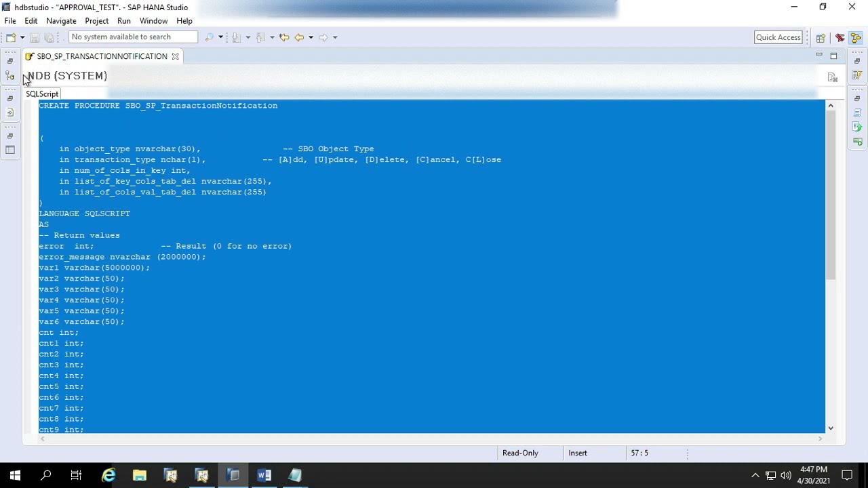868x488 pixels.
Task: Click the script document icon in editor header
Action: coord(833,77)
